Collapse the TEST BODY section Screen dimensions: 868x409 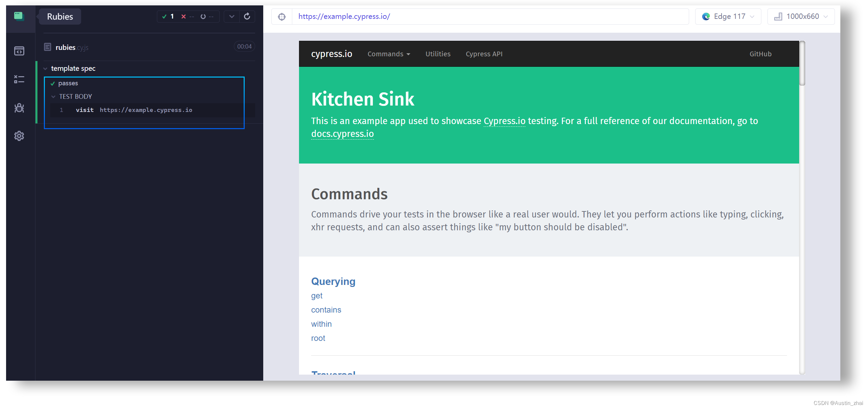[53, 97]
